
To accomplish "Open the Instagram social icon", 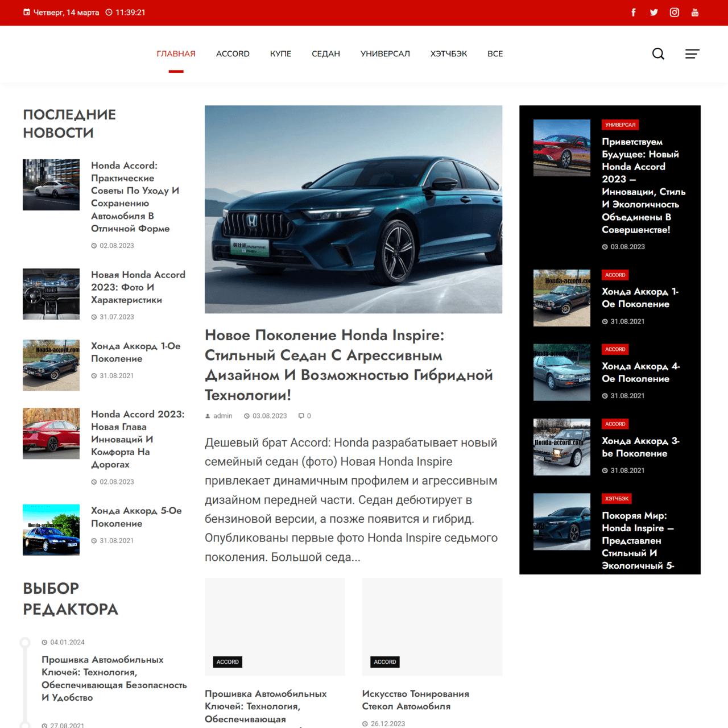I will point(675,13).
